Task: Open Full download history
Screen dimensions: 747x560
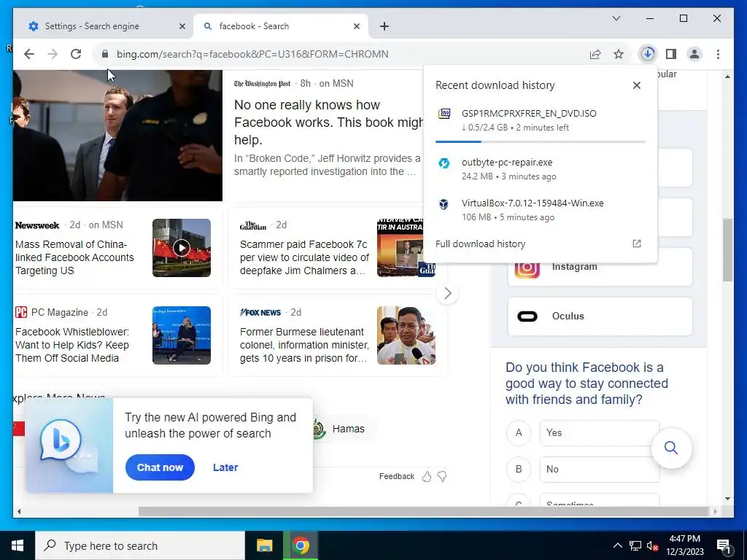Action: pos(480,244)
